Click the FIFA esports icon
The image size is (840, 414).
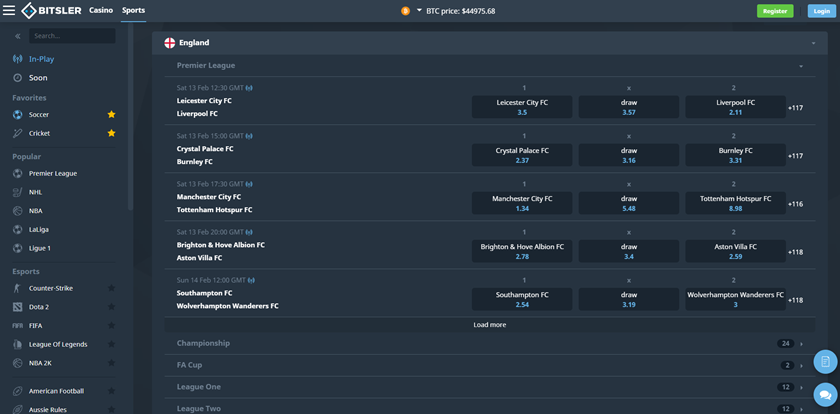click(x=18, y=326)
